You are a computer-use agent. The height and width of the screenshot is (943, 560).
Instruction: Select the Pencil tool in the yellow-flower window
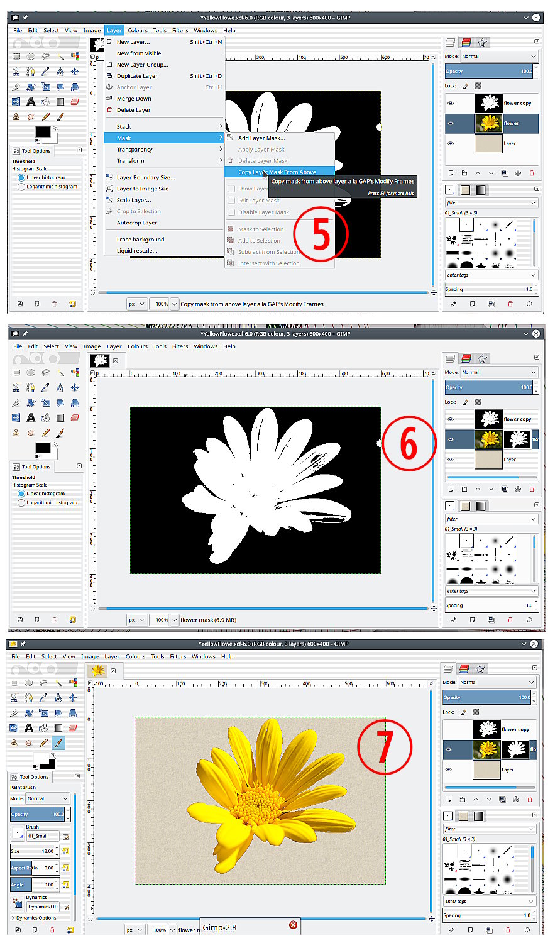[43, 743]
